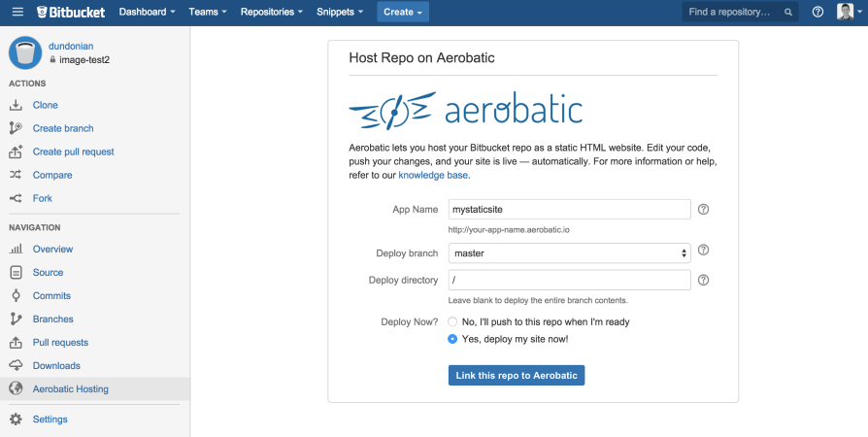Focus the Find a repository search box
Image resolution: width=868 pixels, height=437 pixels.
click(740, 12)
